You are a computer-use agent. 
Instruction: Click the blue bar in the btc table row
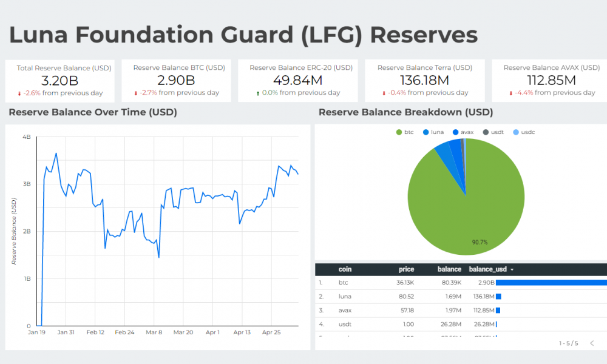click(551, 283)
